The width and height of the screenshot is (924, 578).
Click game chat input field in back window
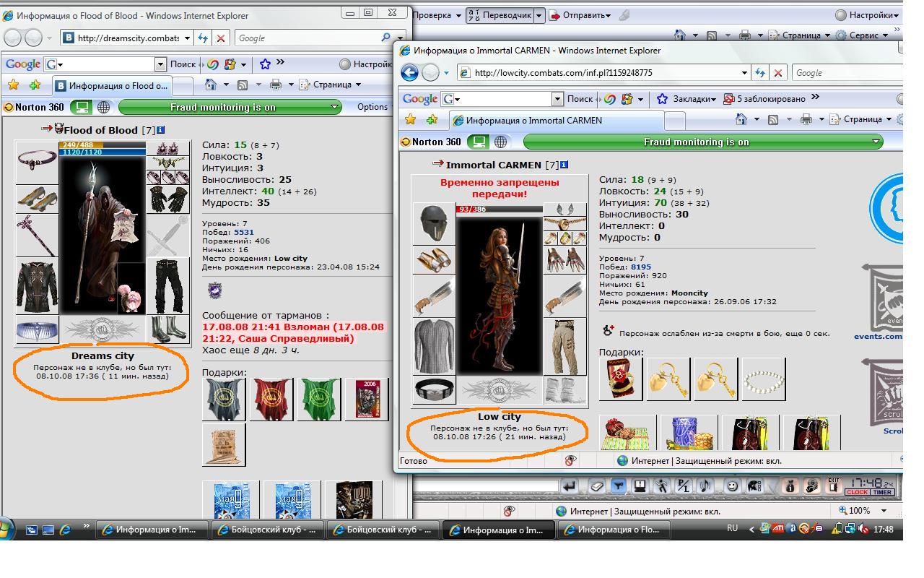487,486
